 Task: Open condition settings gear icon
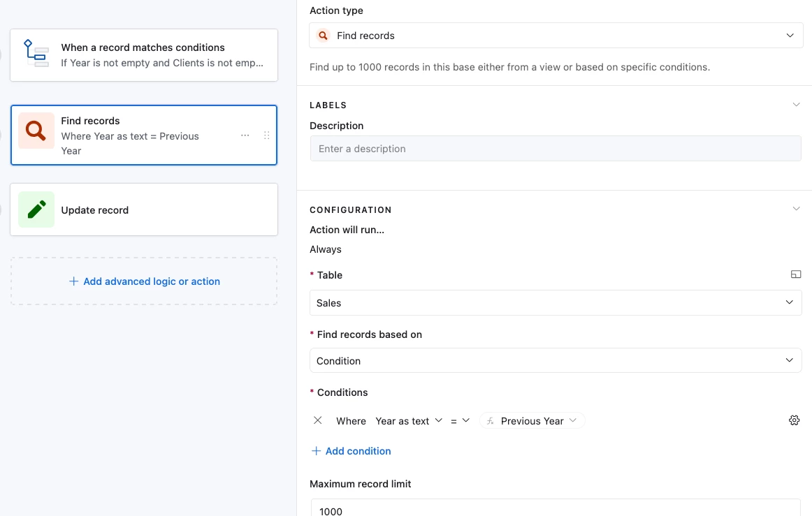pos(794,420)
